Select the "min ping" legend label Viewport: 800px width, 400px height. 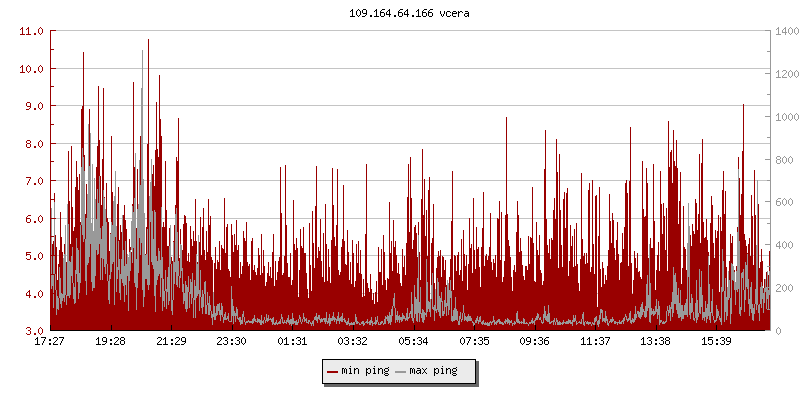pyautogui.click(x=365, y=371)
